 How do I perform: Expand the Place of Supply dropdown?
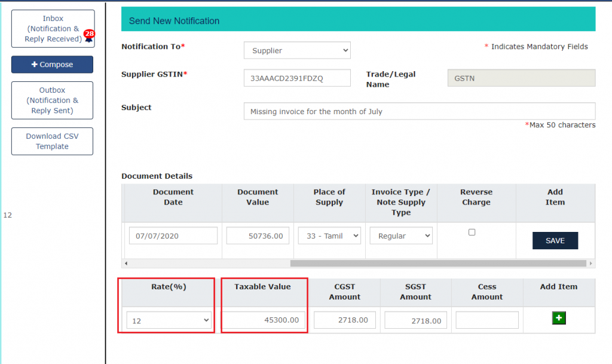tap(329, 235)
